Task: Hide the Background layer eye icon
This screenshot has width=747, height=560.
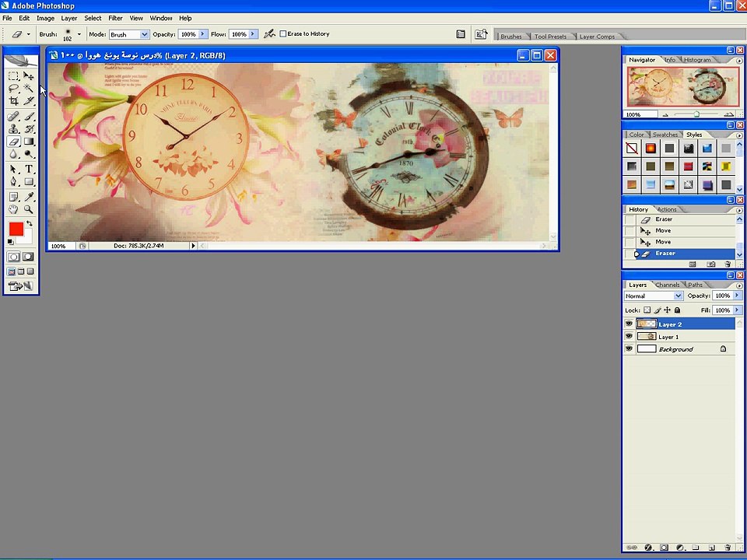Action: click(629, 348)
